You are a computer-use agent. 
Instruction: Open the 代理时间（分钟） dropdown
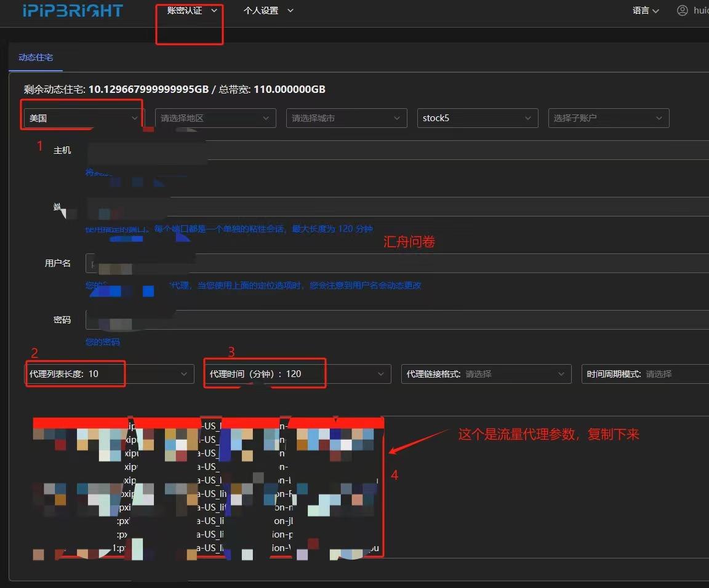297,374
